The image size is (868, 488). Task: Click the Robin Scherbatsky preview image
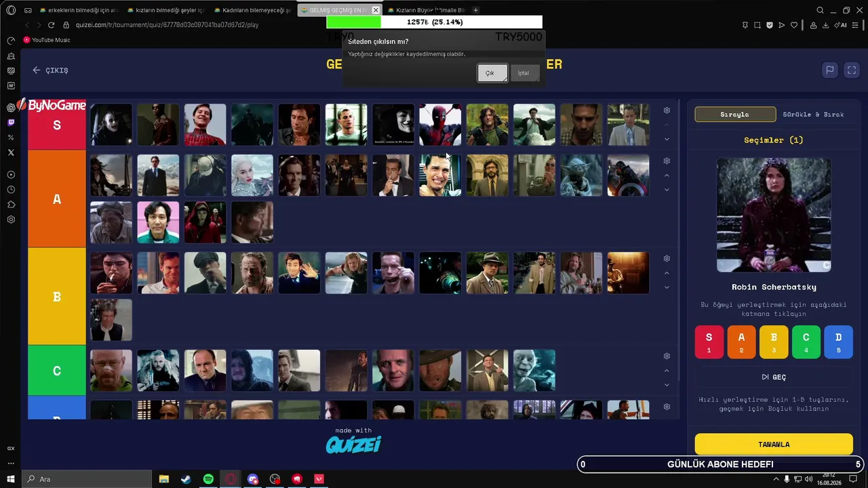pos(774,215)
